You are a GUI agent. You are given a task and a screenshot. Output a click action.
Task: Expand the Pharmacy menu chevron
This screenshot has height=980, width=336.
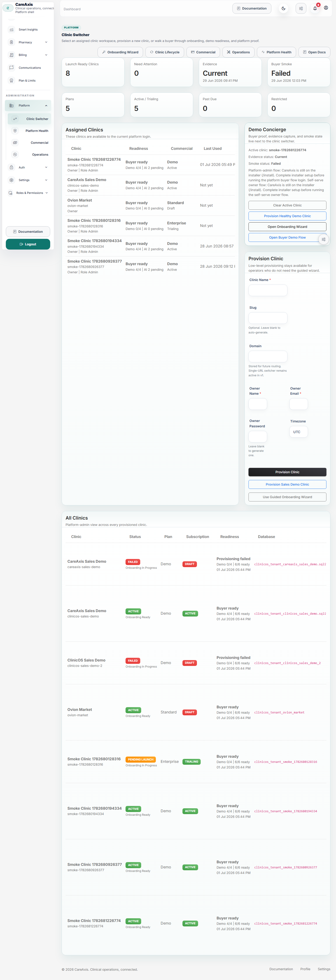(46, 42)
